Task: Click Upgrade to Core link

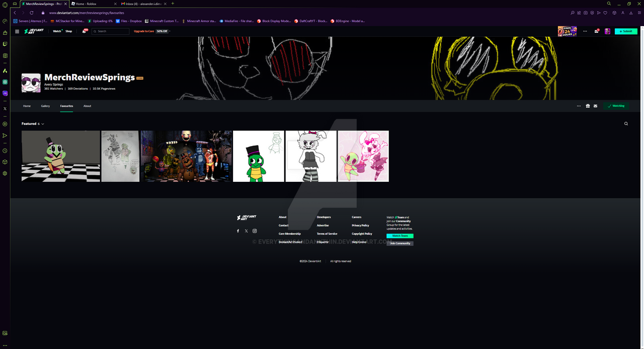Action: pos(144,31)
